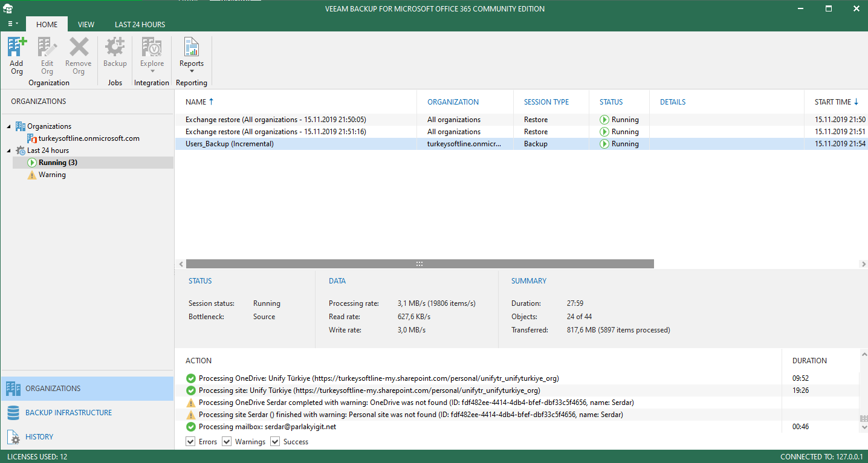868x463 pixels.
Task: Click Running status icon for 21:50:05 restore
Action: point(604,120)
